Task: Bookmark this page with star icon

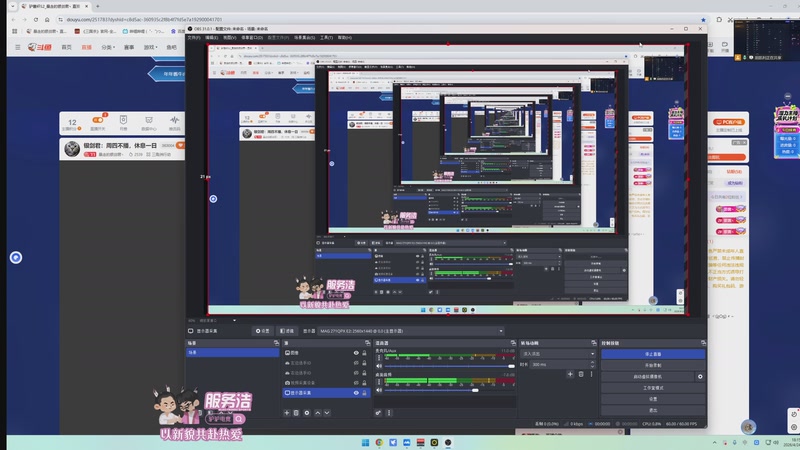Action: pyautogui.click(x=703, y=19)
